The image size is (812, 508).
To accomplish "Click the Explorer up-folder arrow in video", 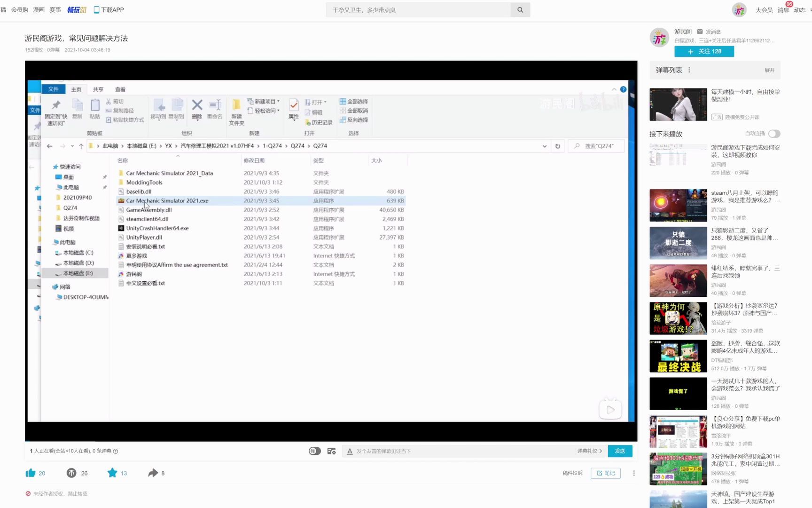I will point(81,146).
